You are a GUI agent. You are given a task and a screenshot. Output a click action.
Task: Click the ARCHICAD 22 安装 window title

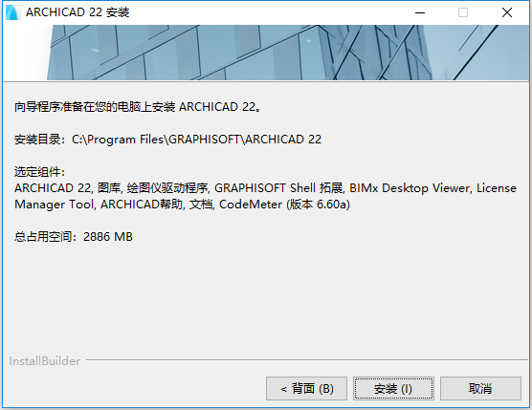coord(78,12)
